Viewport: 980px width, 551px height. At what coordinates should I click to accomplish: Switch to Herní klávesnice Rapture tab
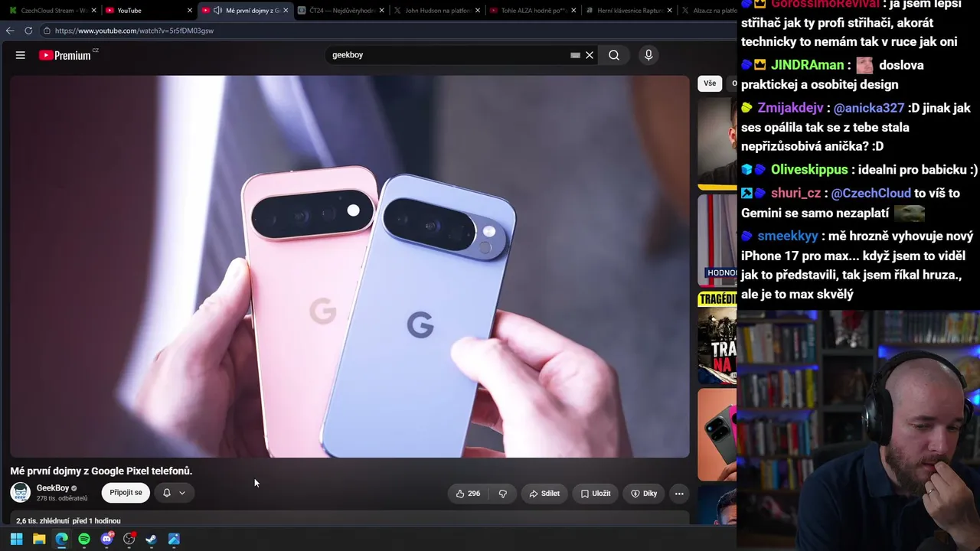pyautogui.click(x=628, y=11)
